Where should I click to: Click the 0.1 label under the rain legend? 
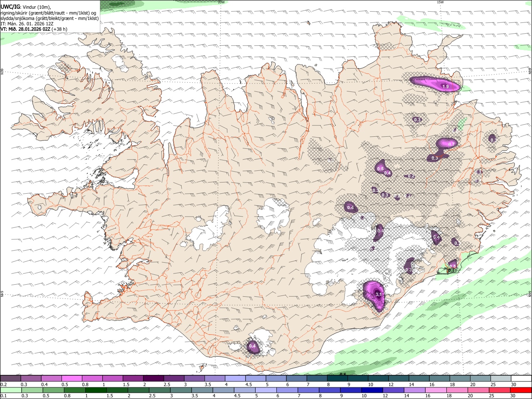pos(3,396)
